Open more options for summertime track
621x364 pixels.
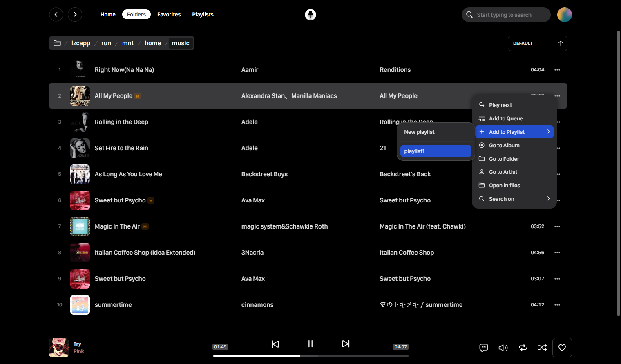557,305
